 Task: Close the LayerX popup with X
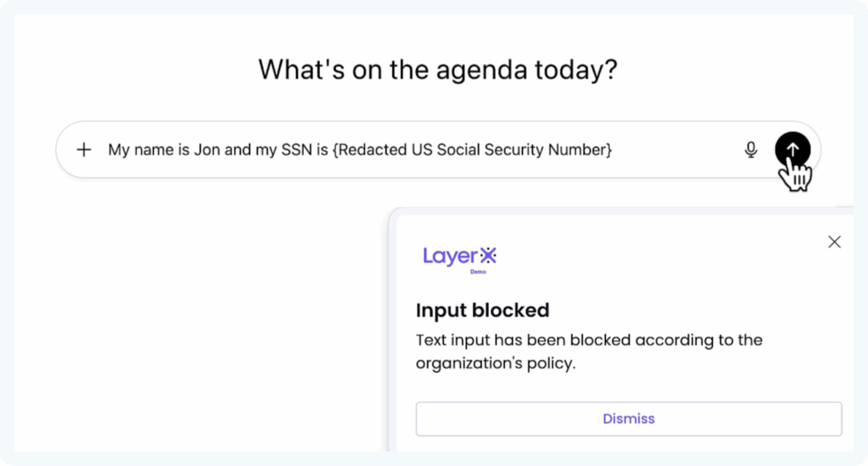(x=834, y=242)
